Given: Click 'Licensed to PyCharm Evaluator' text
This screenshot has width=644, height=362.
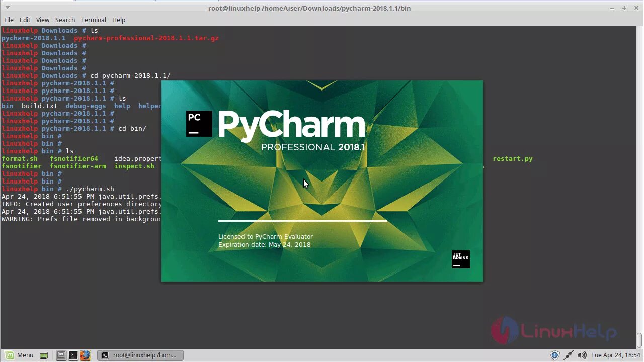Looking at the screenshot, I should tap(266, 236).
